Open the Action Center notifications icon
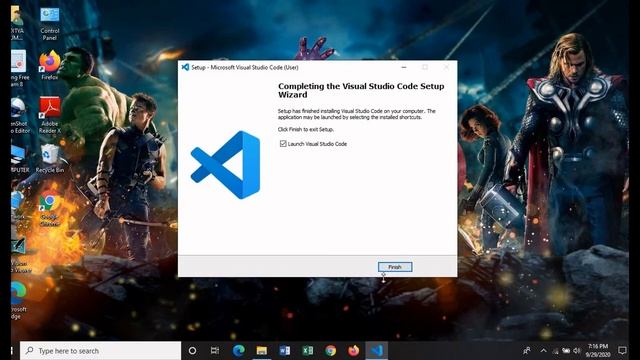 point(622,351)
